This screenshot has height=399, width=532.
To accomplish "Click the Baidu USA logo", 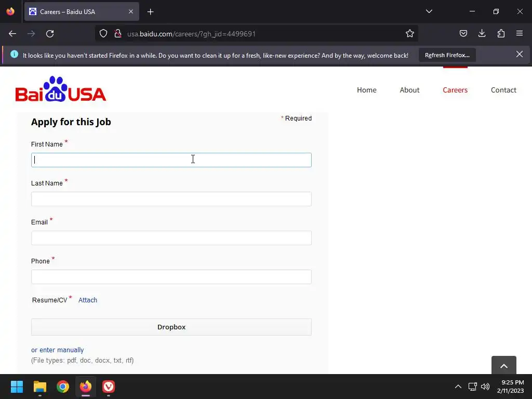I will (x=61, y=89).
